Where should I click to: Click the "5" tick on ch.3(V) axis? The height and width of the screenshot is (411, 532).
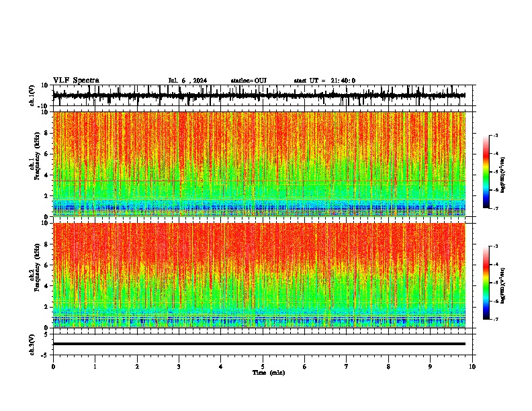point(46,334)
